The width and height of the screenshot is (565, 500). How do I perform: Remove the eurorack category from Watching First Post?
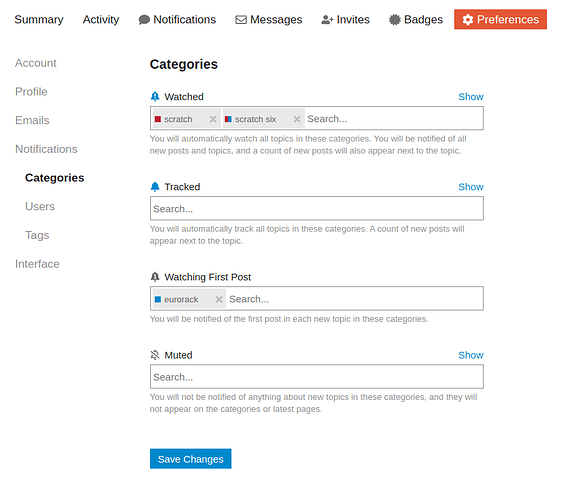[219, 299]
